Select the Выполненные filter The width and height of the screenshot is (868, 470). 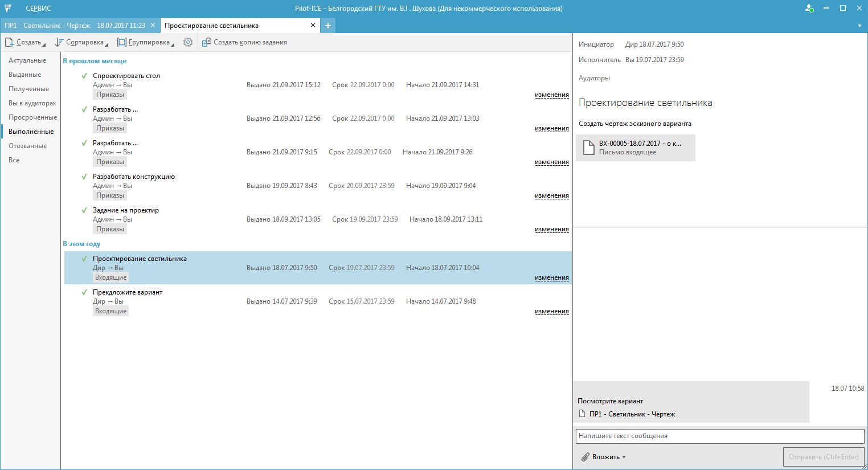pos(31,132)
